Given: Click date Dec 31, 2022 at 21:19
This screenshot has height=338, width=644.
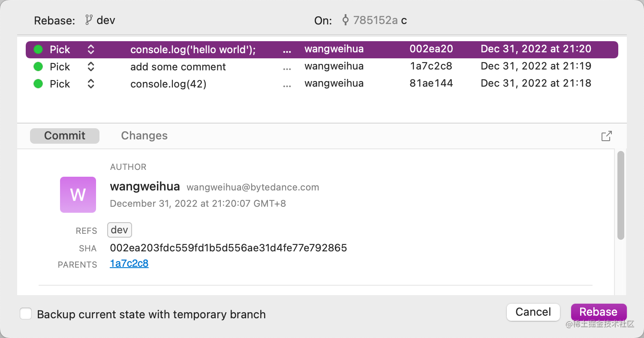Looking at the screenshot, I should tap(536, 66).
